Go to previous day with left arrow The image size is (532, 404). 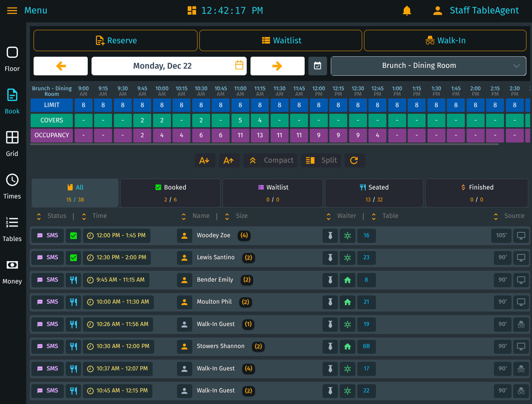(61, 66)
